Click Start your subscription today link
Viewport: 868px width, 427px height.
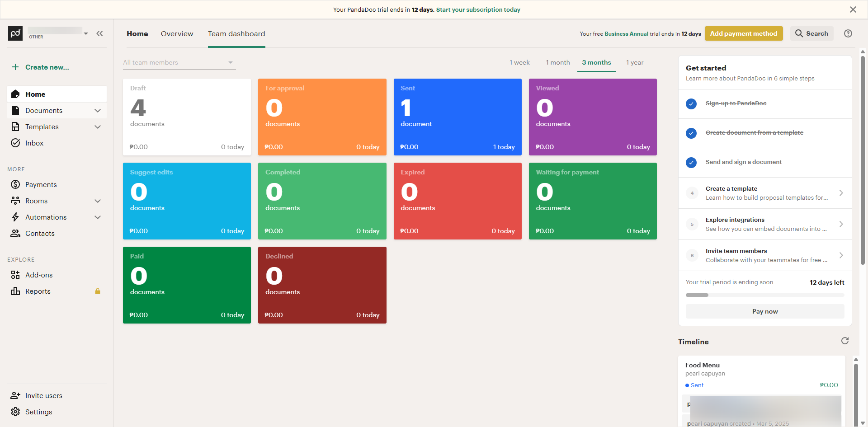478,9
